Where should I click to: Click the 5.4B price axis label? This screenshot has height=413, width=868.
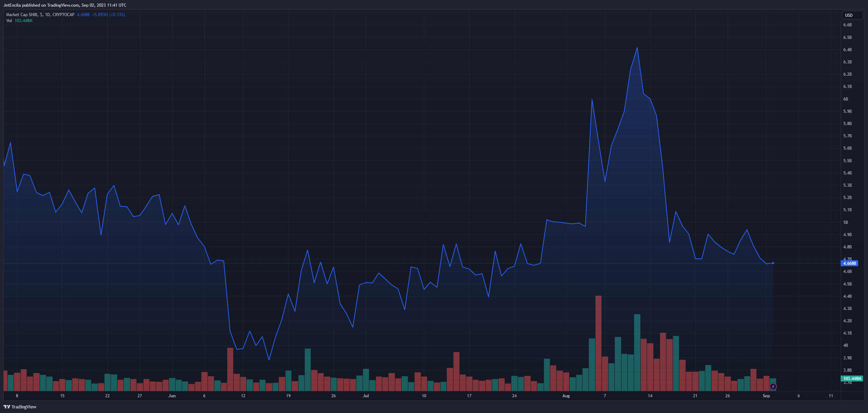847,173
